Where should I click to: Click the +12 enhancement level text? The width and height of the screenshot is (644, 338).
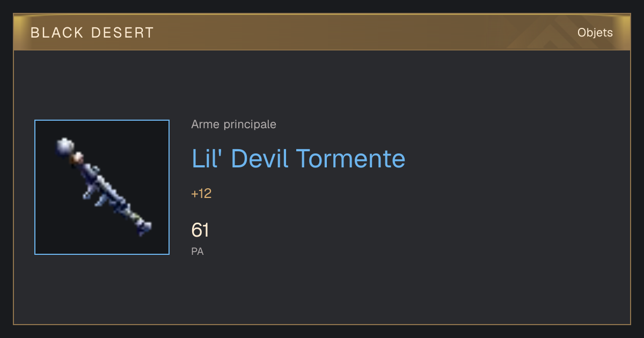(x=201, y=194)
